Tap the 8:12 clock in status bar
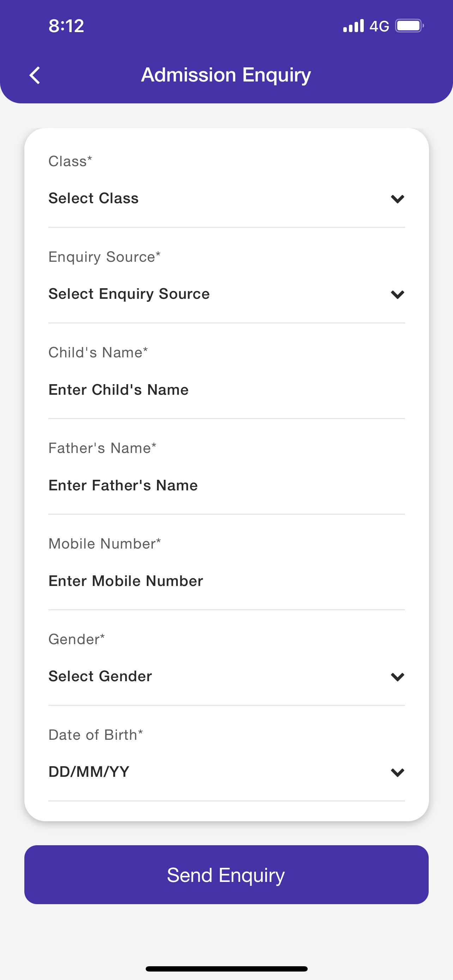The image size is (453, 980). 66,26
